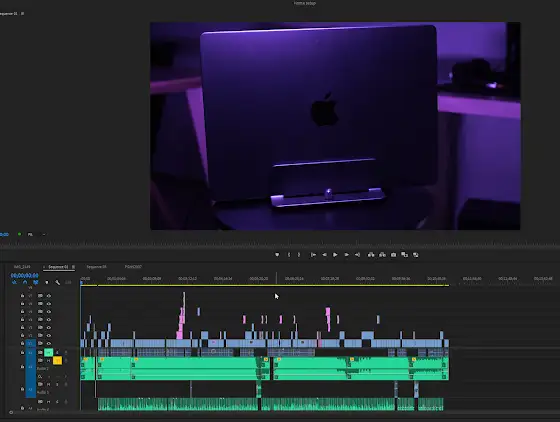Lock the V7 video track
This screenshot has width=560, height=422.
pyautogui.click(x=22, y=296)
